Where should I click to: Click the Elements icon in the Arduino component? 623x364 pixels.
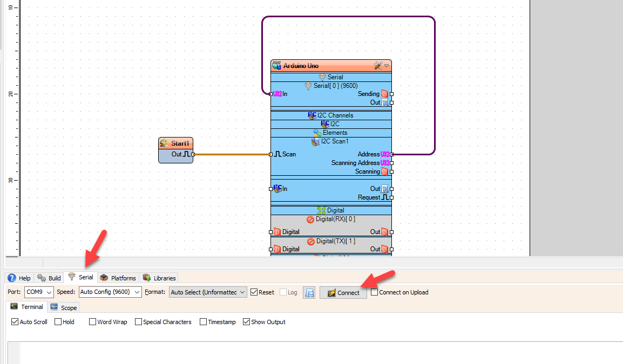pyautogui.click(x=316, y=133)
